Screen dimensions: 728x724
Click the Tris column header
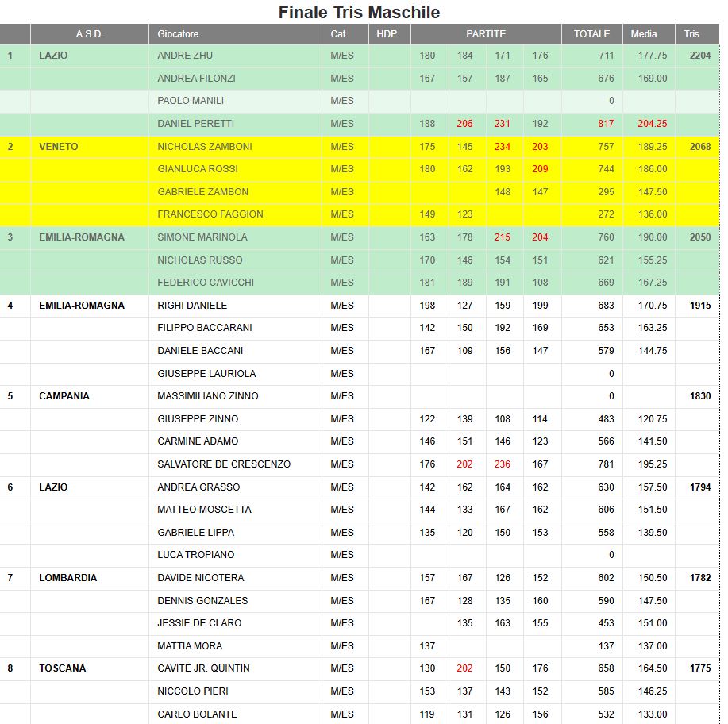691,34
